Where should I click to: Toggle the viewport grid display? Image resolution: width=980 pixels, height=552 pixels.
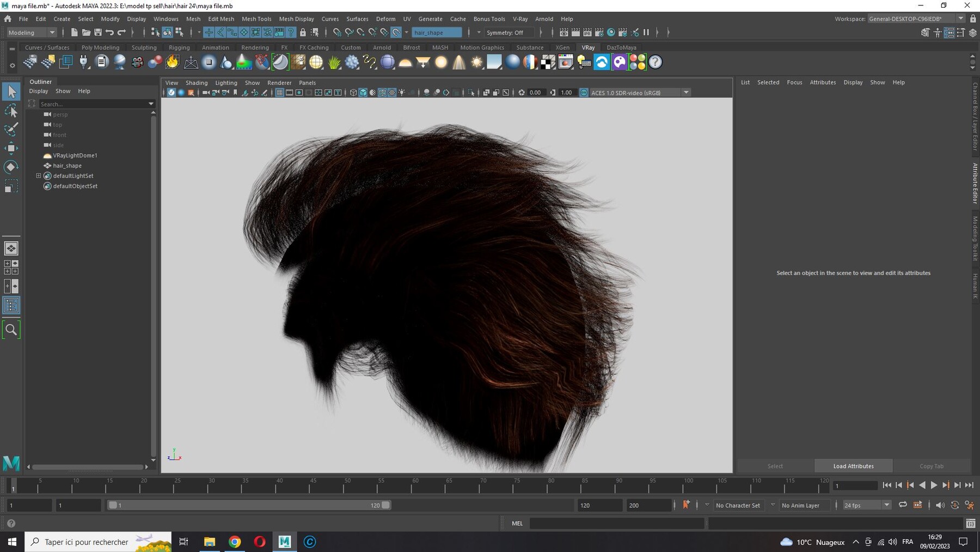[x=279, y=93]
